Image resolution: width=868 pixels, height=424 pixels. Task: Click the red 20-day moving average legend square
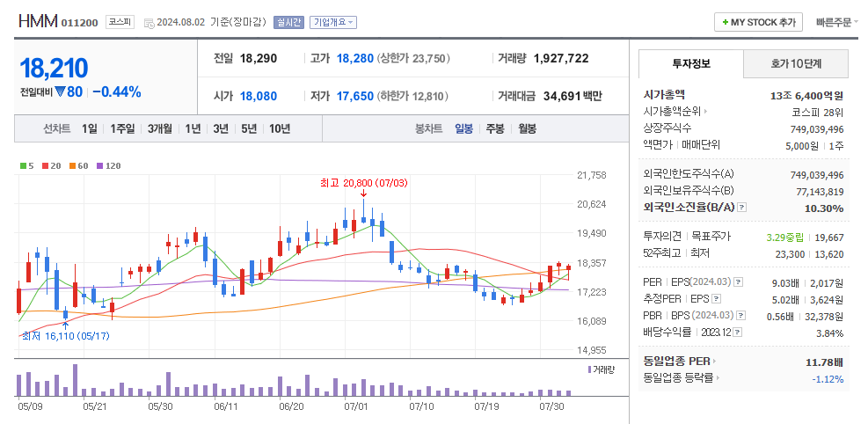click(44, 165)
